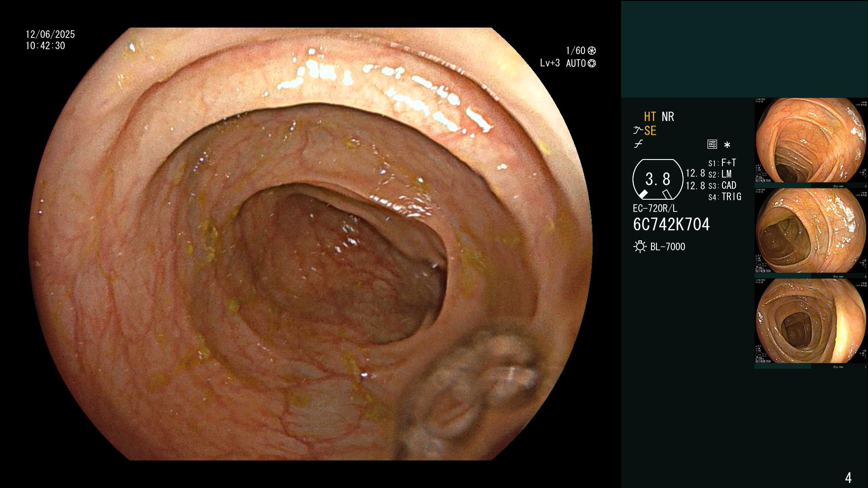
Task: Click the 'S1: F+T' switch assignment
Action: pyautogui.click(x=722, y=163)
